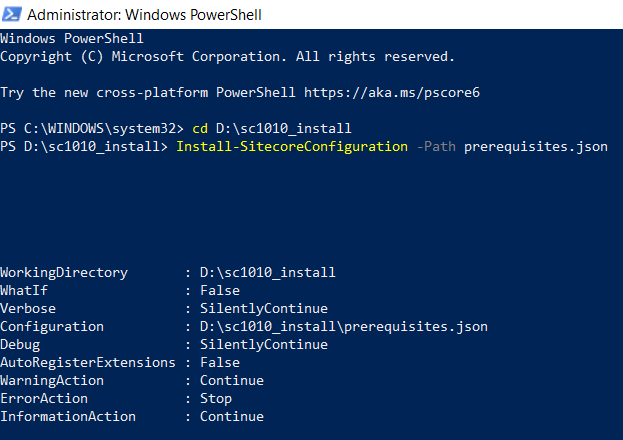Click the WarningAction value 'Continue'
The height and width of the screenshot is (440, 623).
pos(232,380)
